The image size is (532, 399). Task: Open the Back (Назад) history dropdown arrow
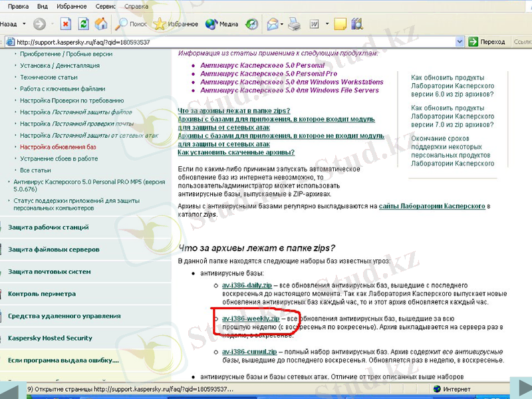point(25,24)
